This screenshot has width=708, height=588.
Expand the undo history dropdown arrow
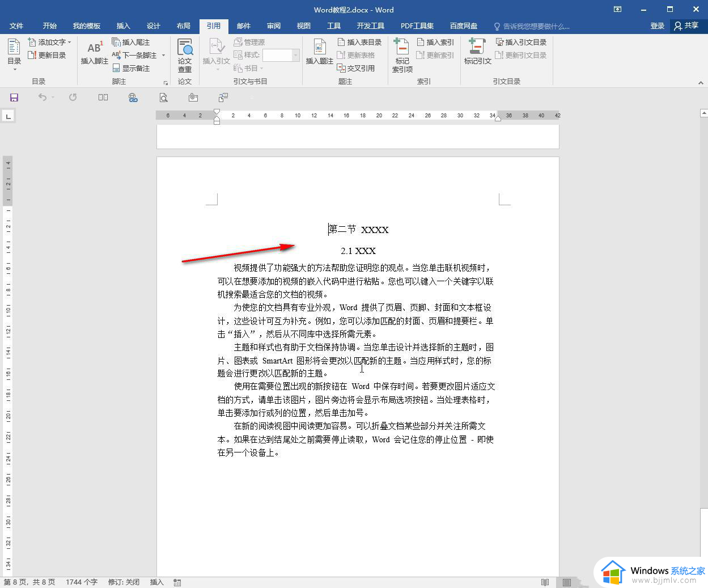click(53, 98)
